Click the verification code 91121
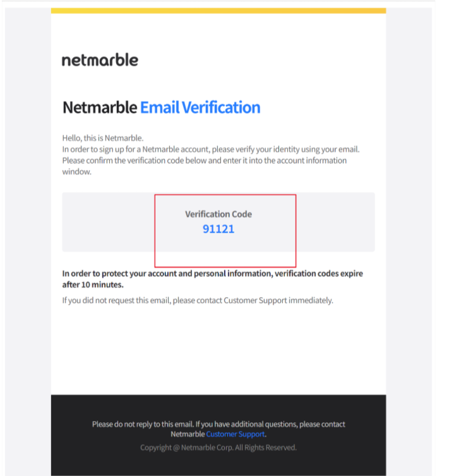The height and width of the screenshot is (476, 449). (219, 229)
